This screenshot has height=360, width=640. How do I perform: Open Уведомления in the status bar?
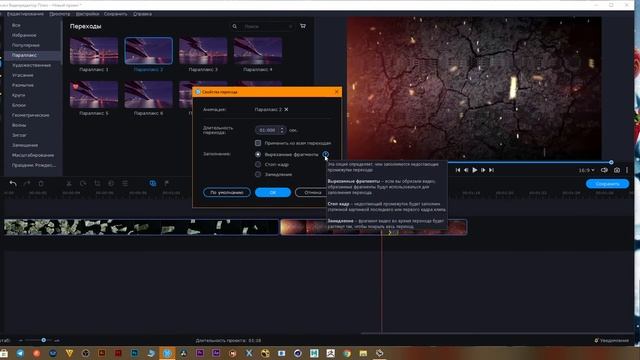click(611, 340)
